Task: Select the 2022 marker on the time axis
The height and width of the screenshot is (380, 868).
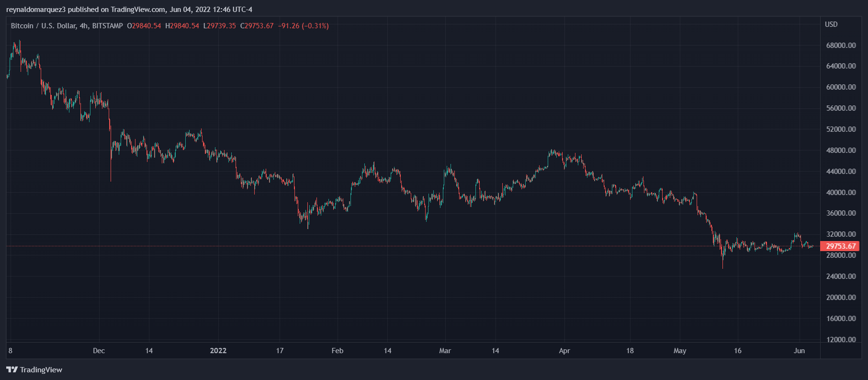Action: pos(218,351)
